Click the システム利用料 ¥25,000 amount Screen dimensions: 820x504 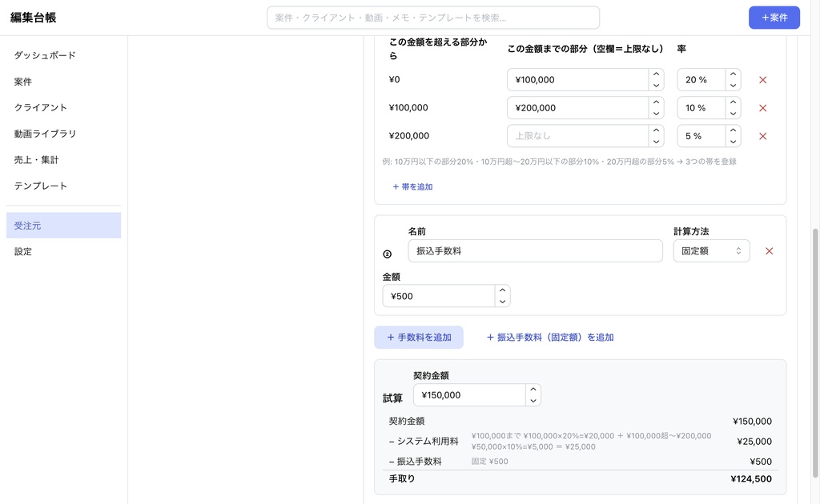pyautogui.click(x=754, y=442)
